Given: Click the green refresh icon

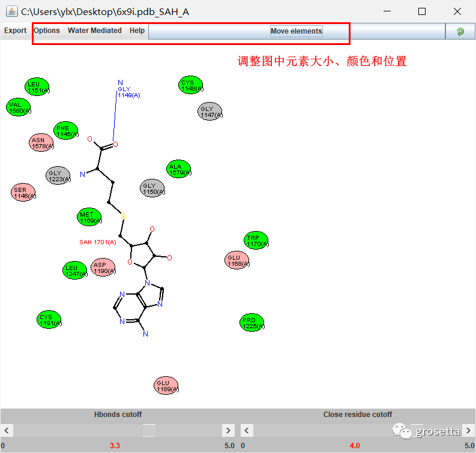Looking at the screenshot, I should click(460, 31).
